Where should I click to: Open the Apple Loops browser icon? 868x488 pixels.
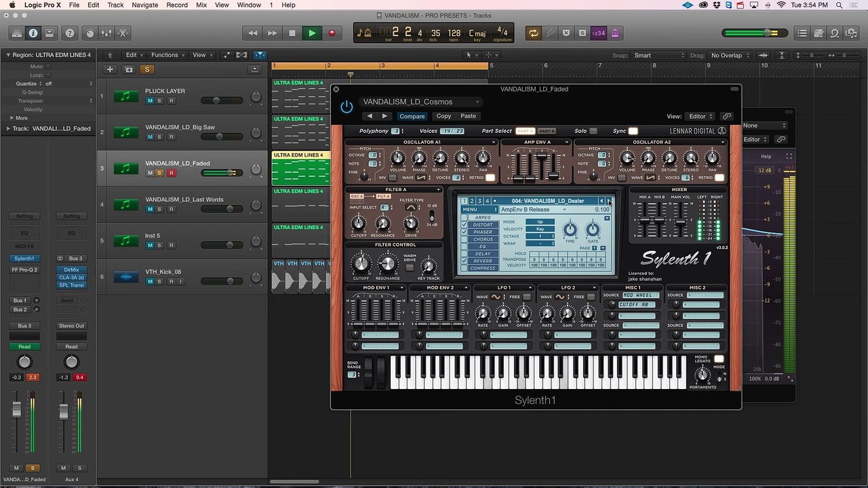(x=835, y=33)
